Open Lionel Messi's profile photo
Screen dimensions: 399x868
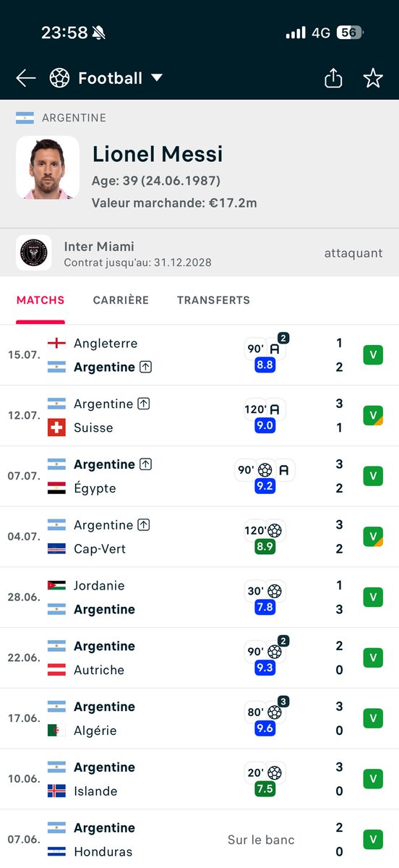pyautogui.click(x=48, y=168)
